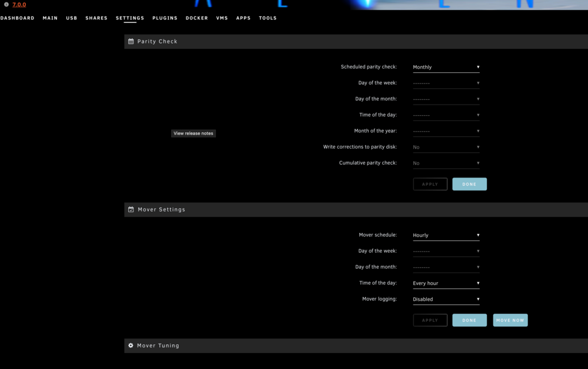Image resolution: width=588 pixels, height=369 pixels.
Task: Open the VMs tab
Action: pyautogui.click(x=222, y=18)
